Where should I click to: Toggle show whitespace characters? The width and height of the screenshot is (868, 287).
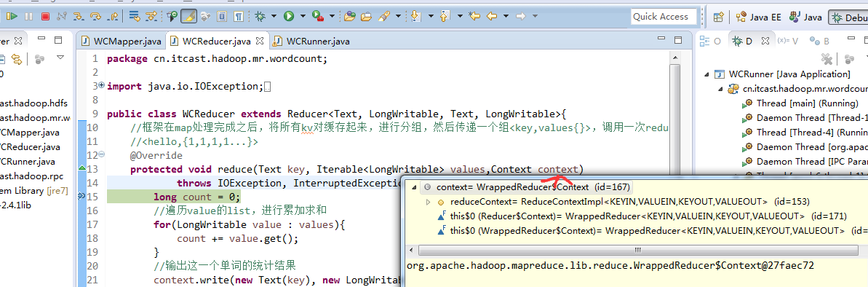tap(239, 17)
